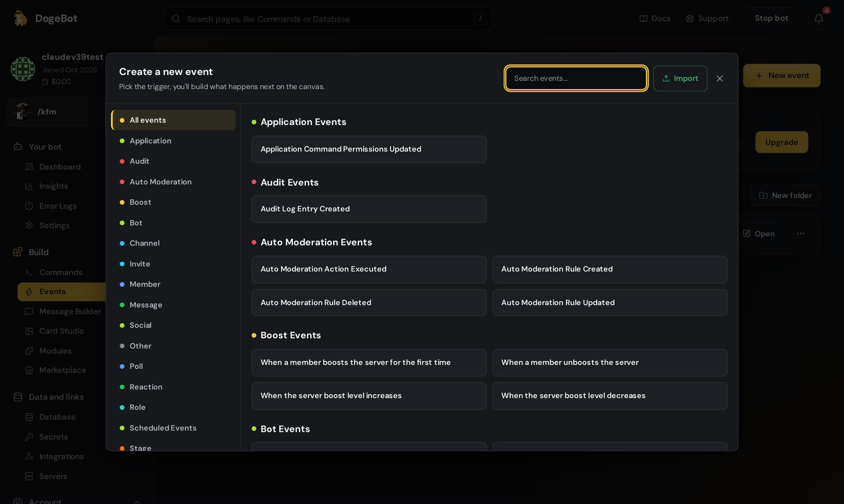Pick Auto Moderation Action Executed trigger
The height and width of the screenshot is (504, 844).
(x=369, y=269)
